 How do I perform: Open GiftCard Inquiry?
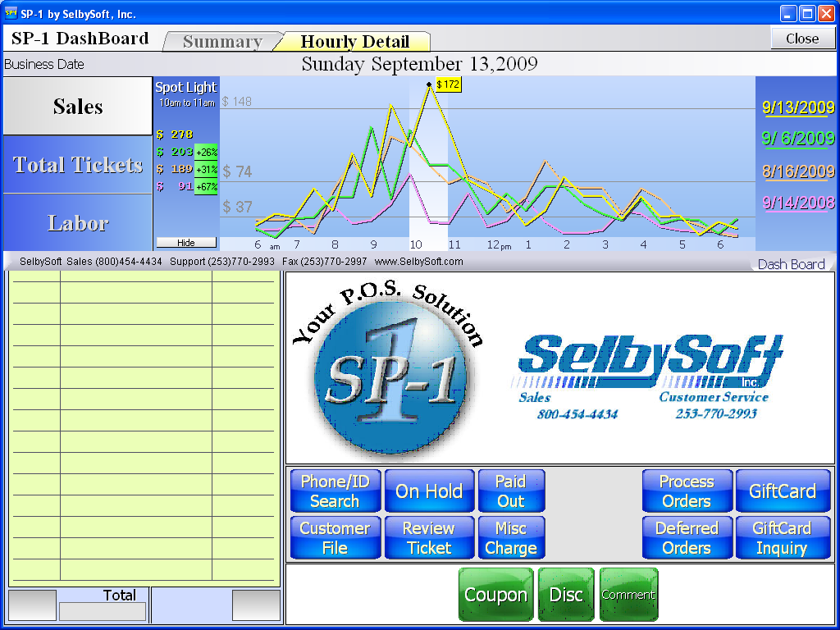(x=783, y=537)
